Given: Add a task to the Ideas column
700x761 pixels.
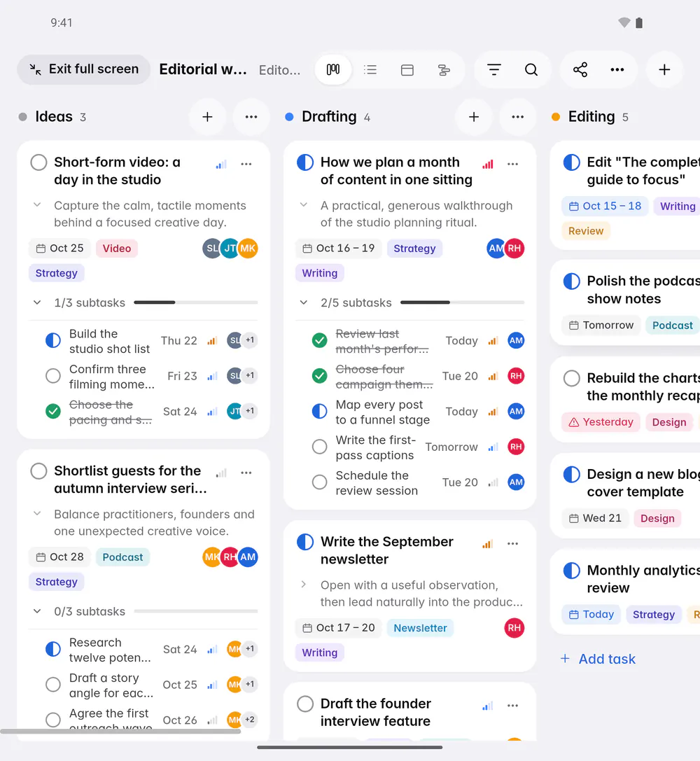Looking at the screenshot, I should click(207, 117).
